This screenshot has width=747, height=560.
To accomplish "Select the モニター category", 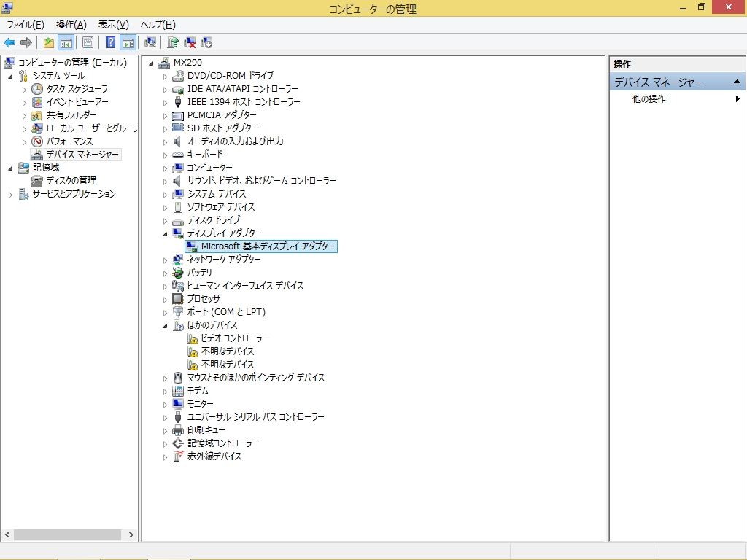I will [200, 404].
